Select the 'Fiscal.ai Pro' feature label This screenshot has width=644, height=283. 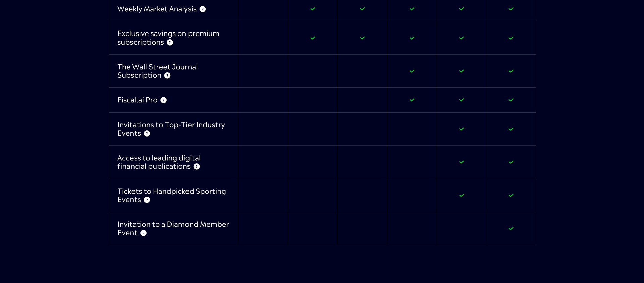[x=137, y=100]
